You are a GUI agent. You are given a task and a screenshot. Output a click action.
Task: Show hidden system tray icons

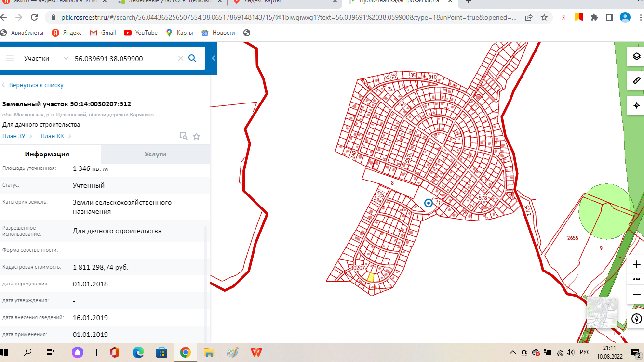512,352
